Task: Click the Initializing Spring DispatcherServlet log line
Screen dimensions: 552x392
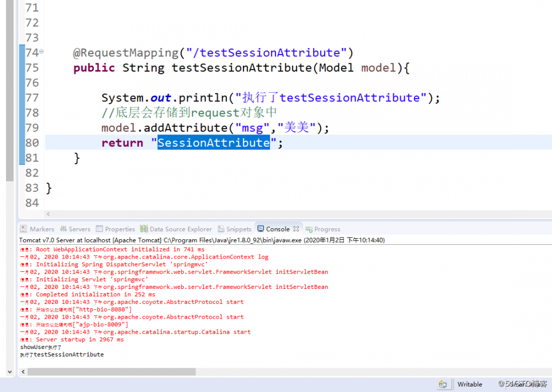Action: coord(114,265)
